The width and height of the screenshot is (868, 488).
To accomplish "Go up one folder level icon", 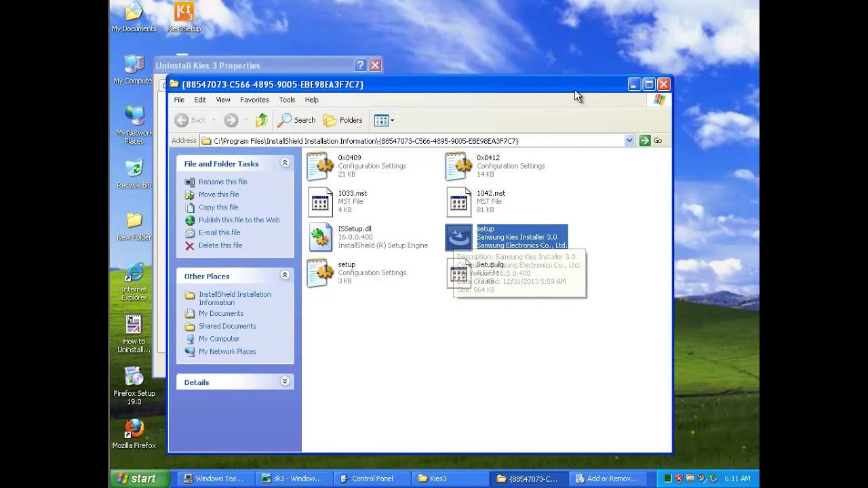I will 262,120.
